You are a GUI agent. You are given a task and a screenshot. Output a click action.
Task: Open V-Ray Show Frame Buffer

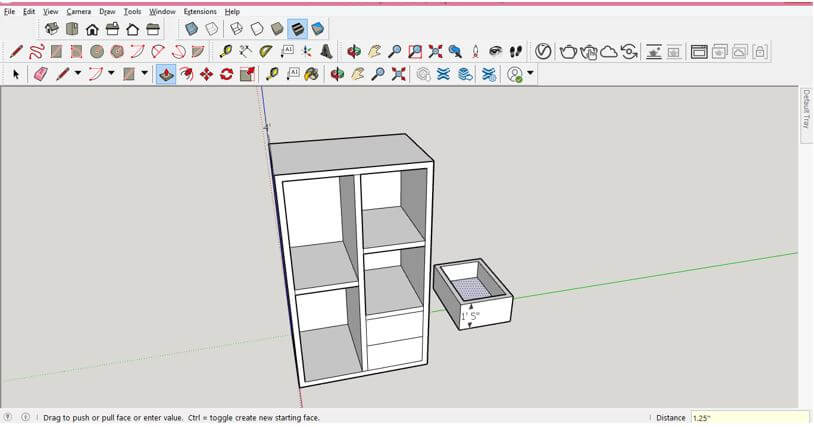tap(699, 51)
